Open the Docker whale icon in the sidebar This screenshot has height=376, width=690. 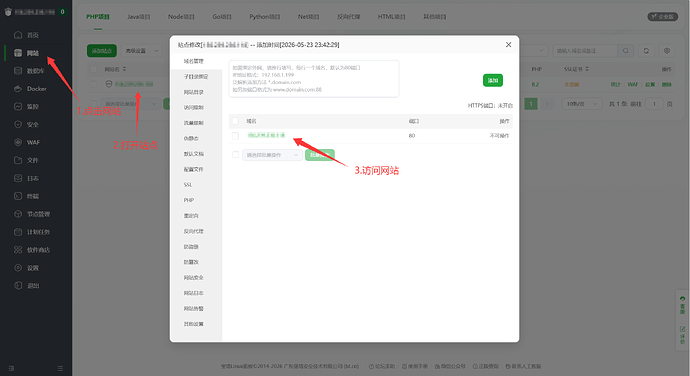(18, 88)
